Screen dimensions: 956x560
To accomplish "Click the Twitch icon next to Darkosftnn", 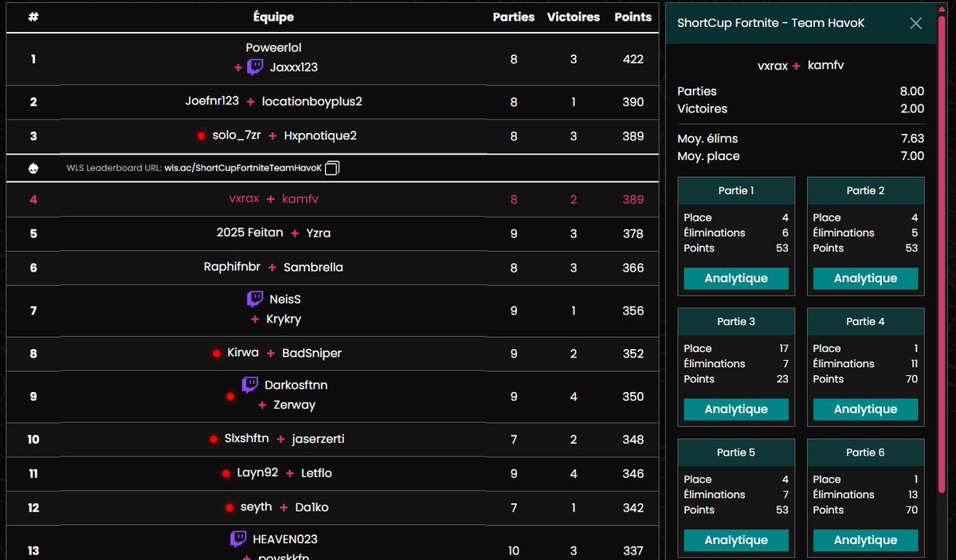I will click(250, 385).
